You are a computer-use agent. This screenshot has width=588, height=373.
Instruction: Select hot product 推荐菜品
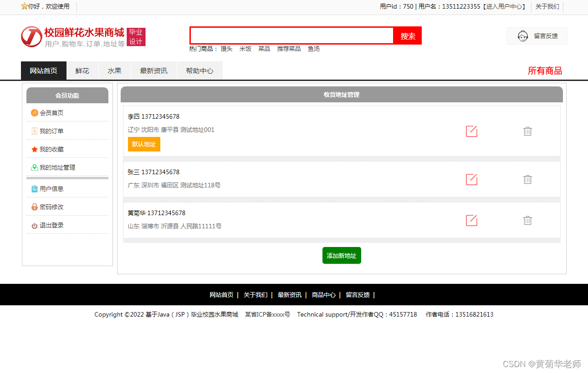(x=289, y=49)
